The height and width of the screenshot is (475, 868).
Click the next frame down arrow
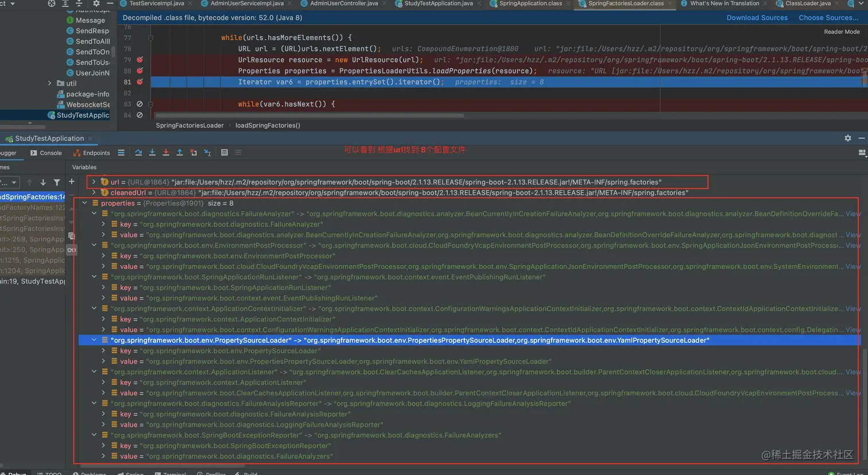pos(43,182)
